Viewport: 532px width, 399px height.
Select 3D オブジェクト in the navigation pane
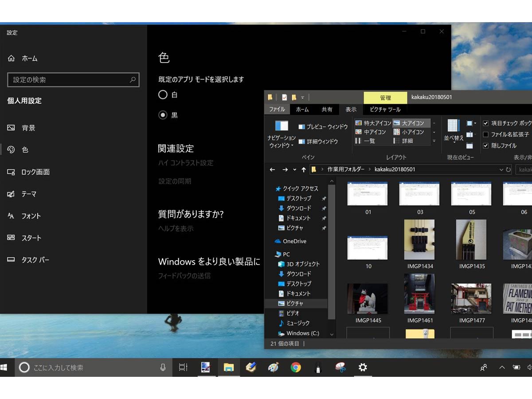pos(299,264)
